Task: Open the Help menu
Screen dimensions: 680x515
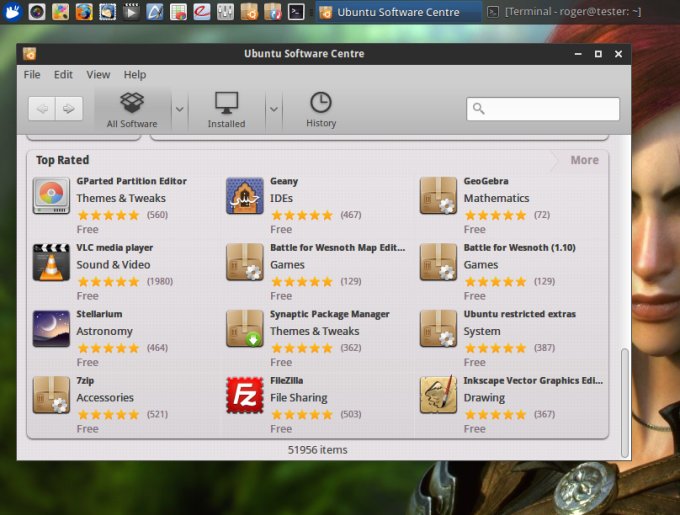Action: click(x=135, y=75)
